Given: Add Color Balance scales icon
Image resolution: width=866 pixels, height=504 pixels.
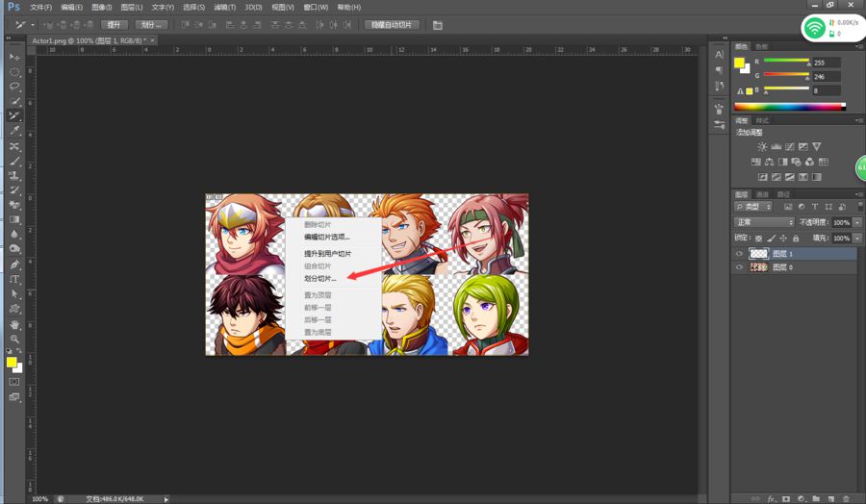Looking at the screenshot, I should (769, 162).
